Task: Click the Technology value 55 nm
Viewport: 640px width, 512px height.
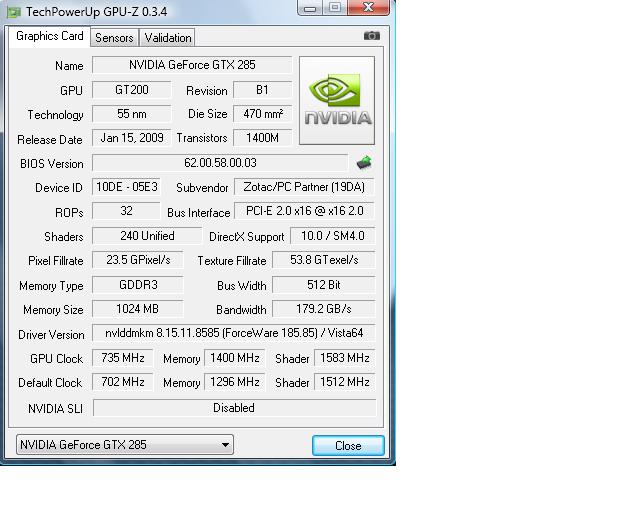Action: tap(131, 114)
